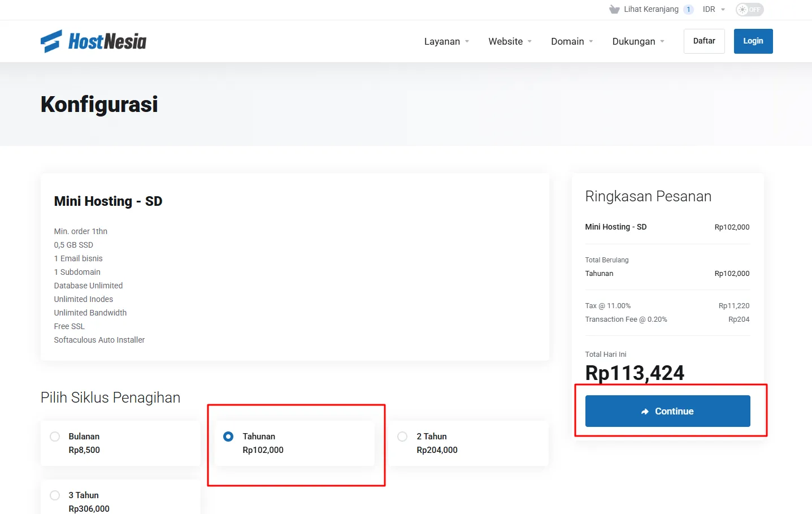Click the Rp113,424 total amount
Image resolution: width=812 pixels, height=514 pixels.
635,373
